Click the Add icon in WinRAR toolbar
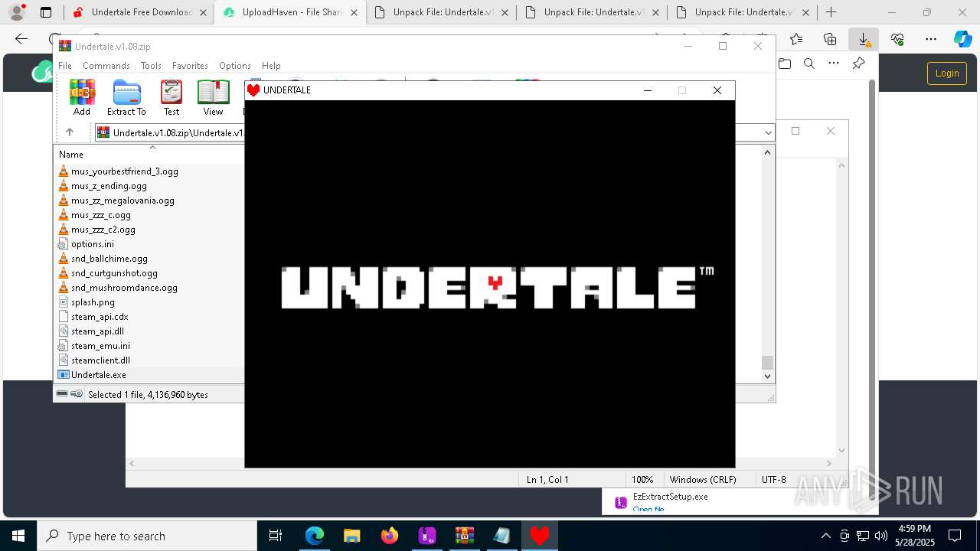The height and width of the screenshot is (551, 980). point(82,97)
